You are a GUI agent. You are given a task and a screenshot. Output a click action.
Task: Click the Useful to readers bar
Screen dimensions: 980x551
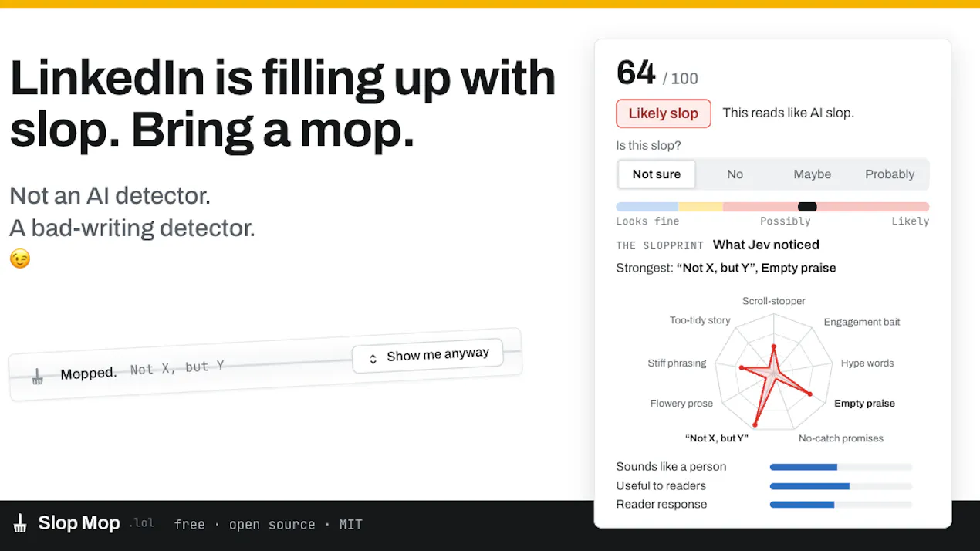[841, 486]
